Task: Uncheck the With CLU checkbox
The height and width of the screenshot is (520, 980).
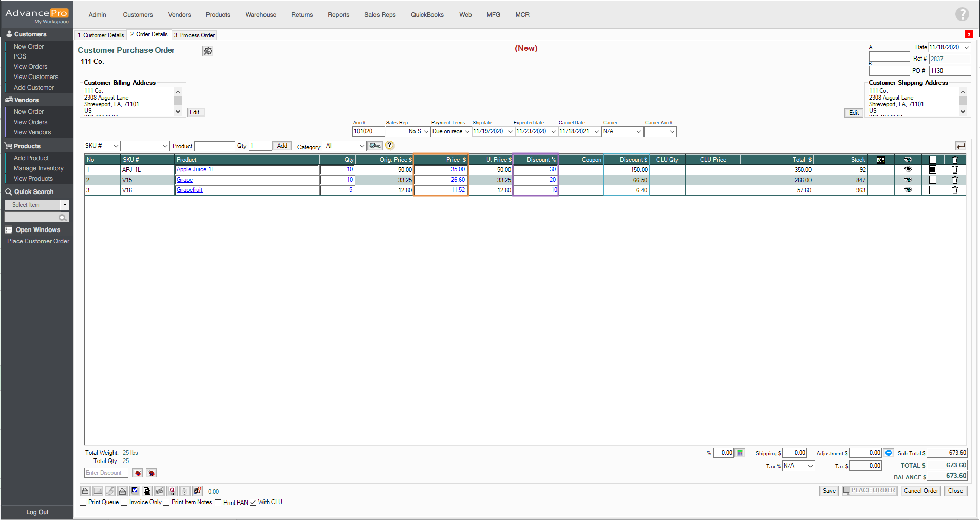Action: 253,503
